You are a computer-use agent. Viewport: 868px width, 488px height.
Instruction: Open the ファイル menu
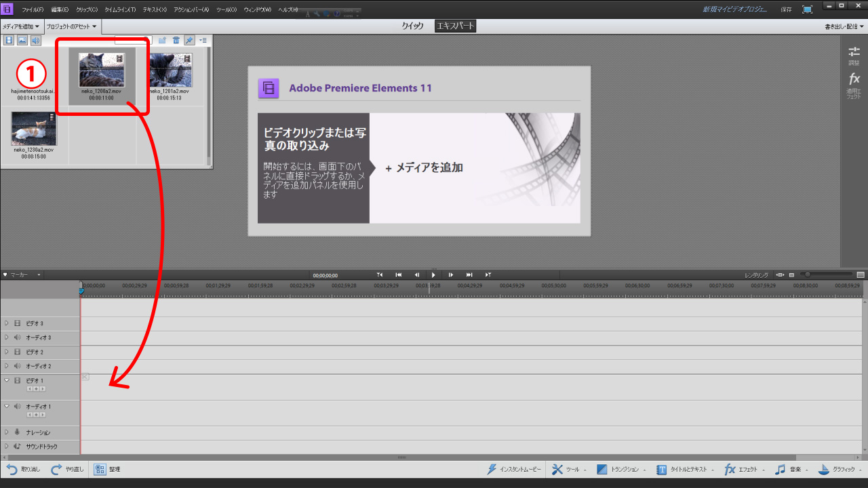click(32, 10)
